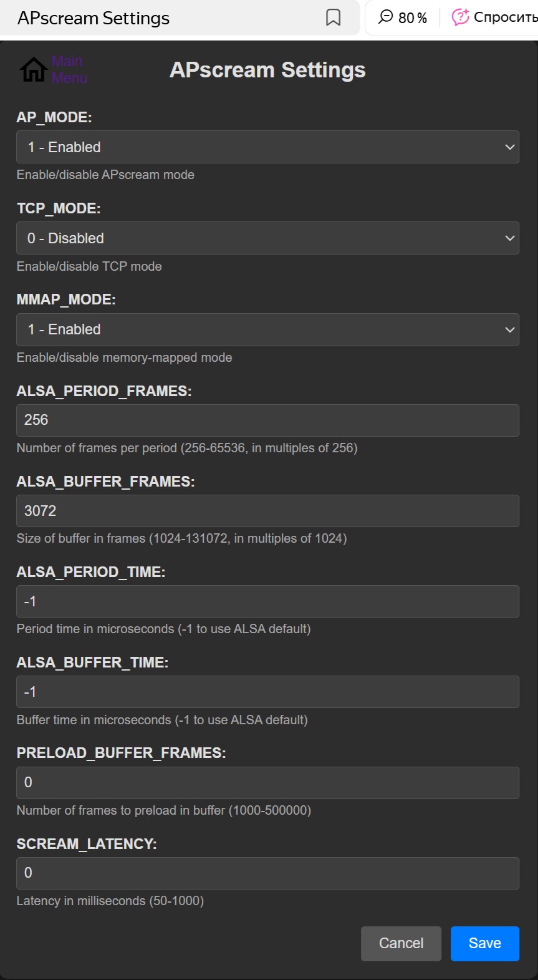Focus the PRELOAD_BUFFER_FRAMES input
This screenshot has height=980, width=538.
[267, 783]
